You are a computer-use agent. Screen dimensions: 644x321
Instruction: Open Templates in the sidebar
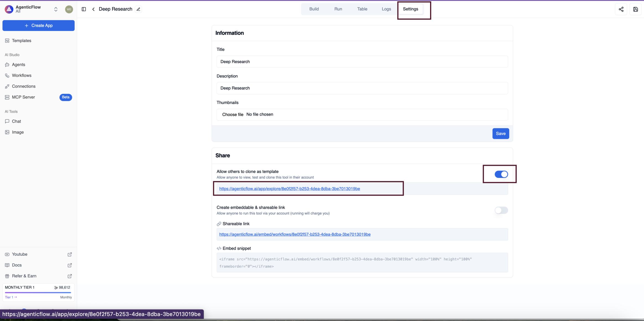(x=38, y=41)
